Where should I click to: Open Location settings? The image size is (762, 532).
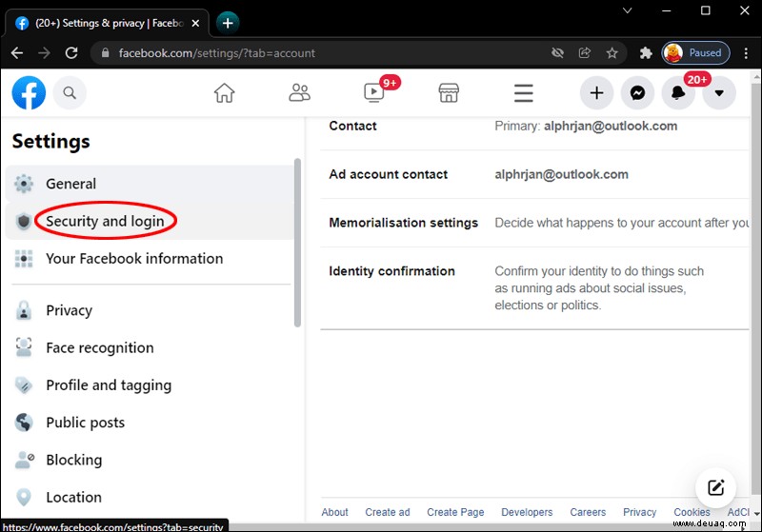(x=150, y=497)
